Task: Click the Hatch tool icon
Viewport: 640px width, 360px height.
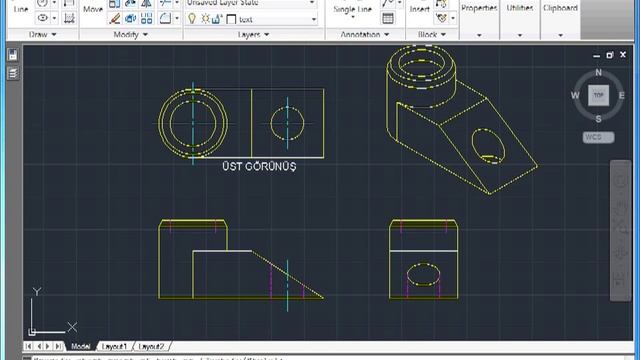Action: pyautogui.click(x=69, y=18)
